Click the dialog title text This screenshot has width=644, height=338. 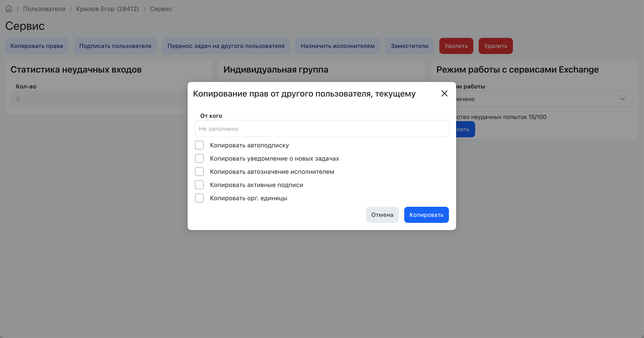coord(304,94)
